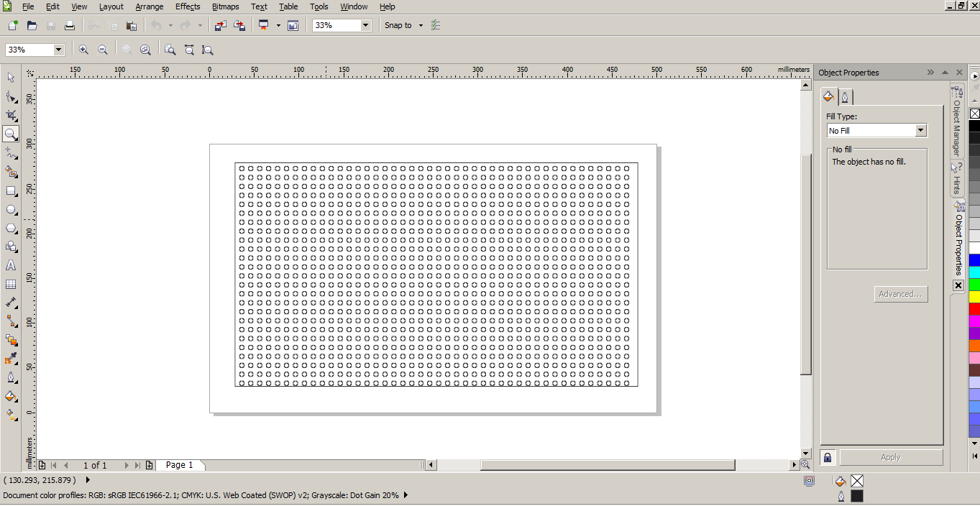Select the Dimension tool
The height and width of the screenshot is (506, 980).
[11, 303]
